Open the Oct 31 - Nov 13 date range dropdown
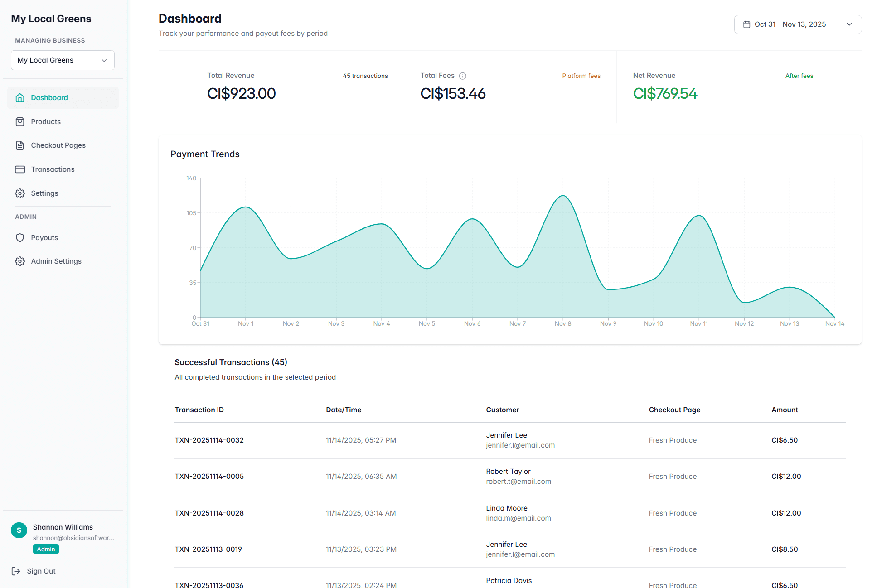Screen dimensions: 877x588 click(798, 24)
